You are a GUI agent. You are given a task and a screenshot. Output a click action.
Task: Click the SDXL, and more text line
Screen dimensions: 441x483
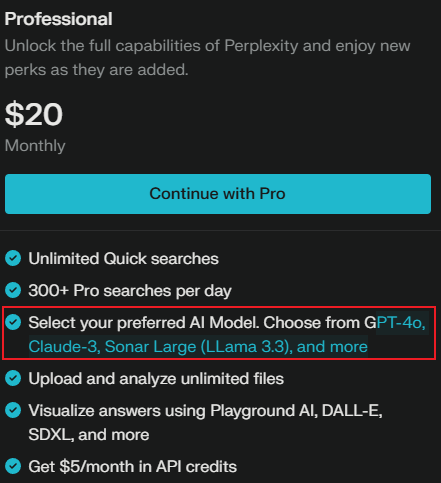click(89, 435)
